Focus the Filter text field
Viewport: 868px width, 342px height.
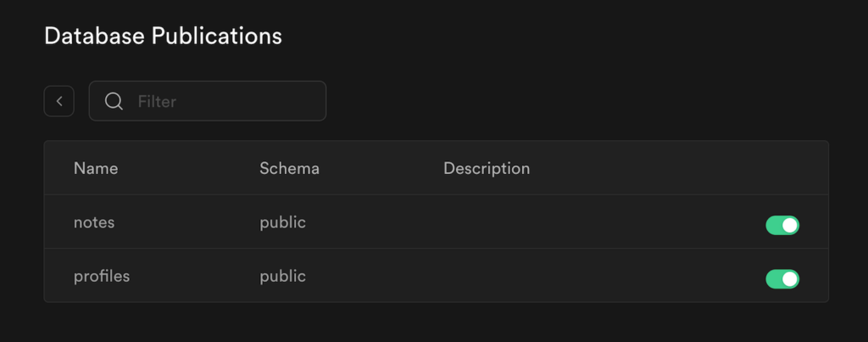click(x=220, y=101)
